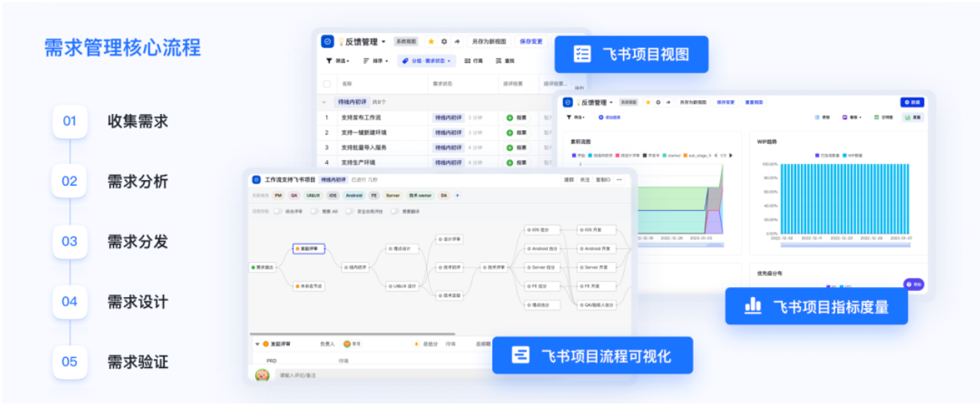
Task: Star the view in the table-view 反馈管理 window
Action: [431, 42]
